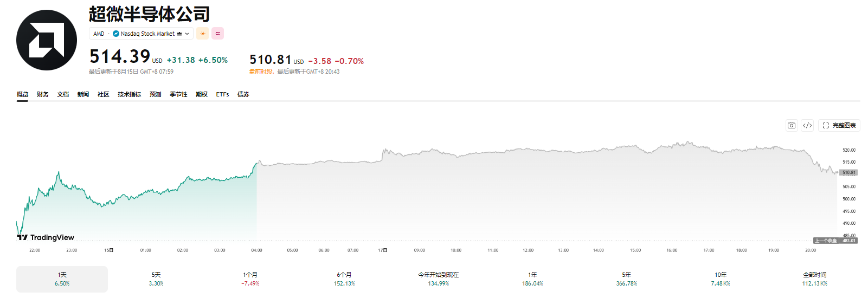Click the 510.81 price label on axis
Viewport: 868px width, 298px height.
click(848, 172)
